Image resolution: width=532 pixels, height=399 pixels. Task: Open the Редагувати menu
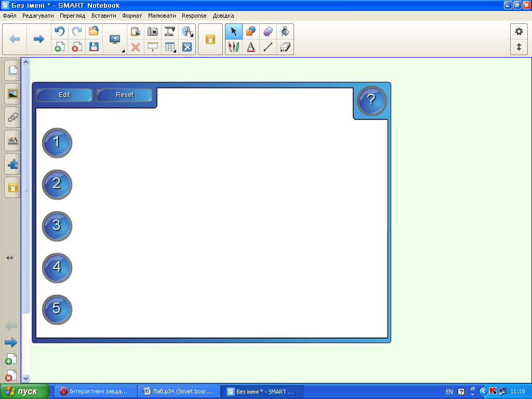[38, 16]
